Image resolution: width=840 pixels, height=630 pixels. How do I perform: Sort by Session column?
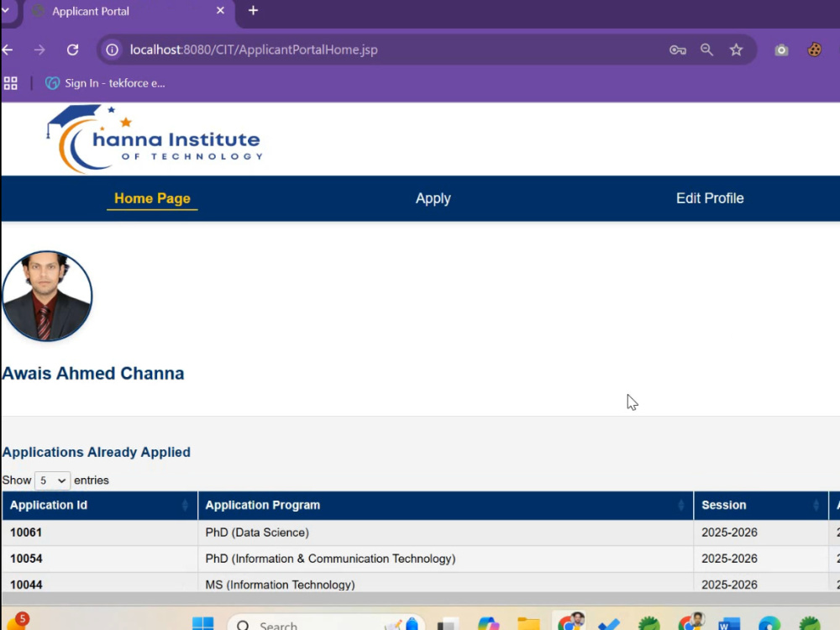761,505
